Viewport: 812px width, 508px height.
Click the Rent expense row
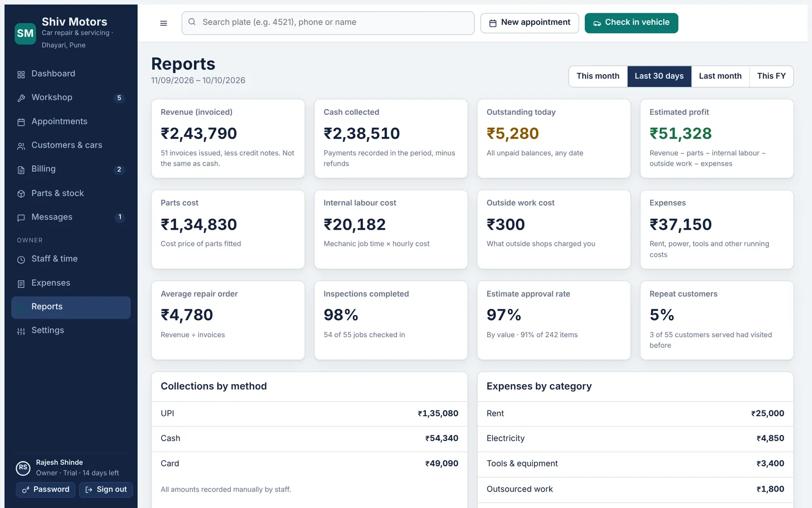[635, 414]
